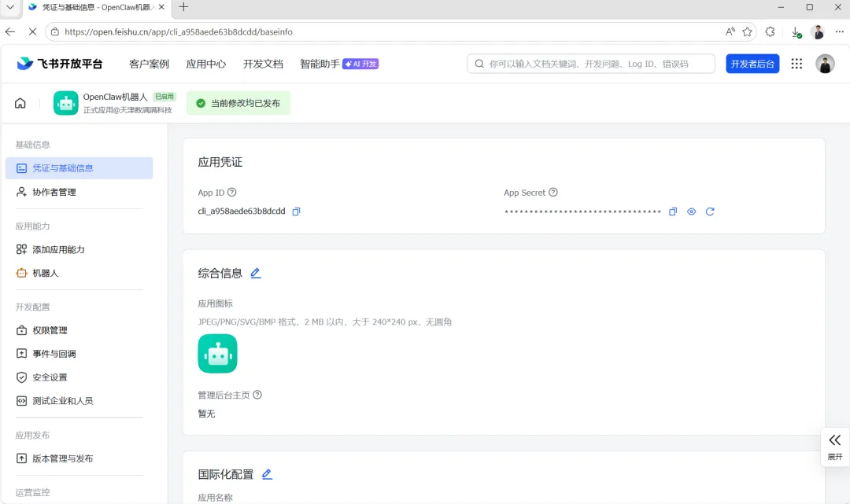Open 开发文档 menu
850x504 pixels.
(263, 64)
